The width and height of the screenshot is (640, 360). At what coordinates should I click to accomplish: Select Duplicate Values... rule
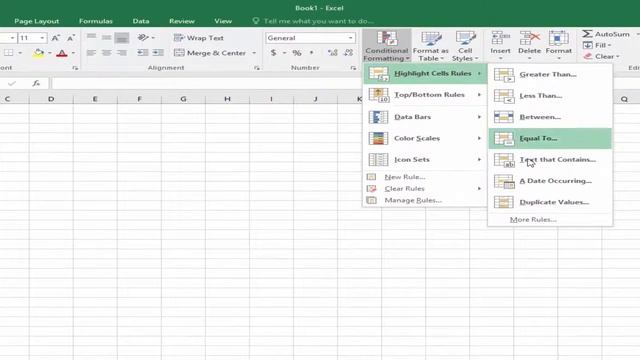click(550, 202)
